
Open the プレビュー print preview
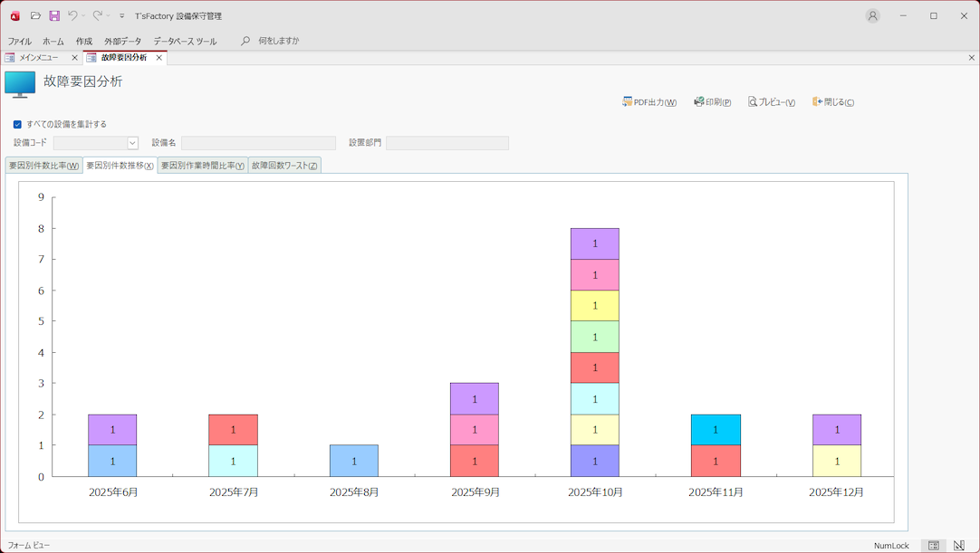[772, 102]
